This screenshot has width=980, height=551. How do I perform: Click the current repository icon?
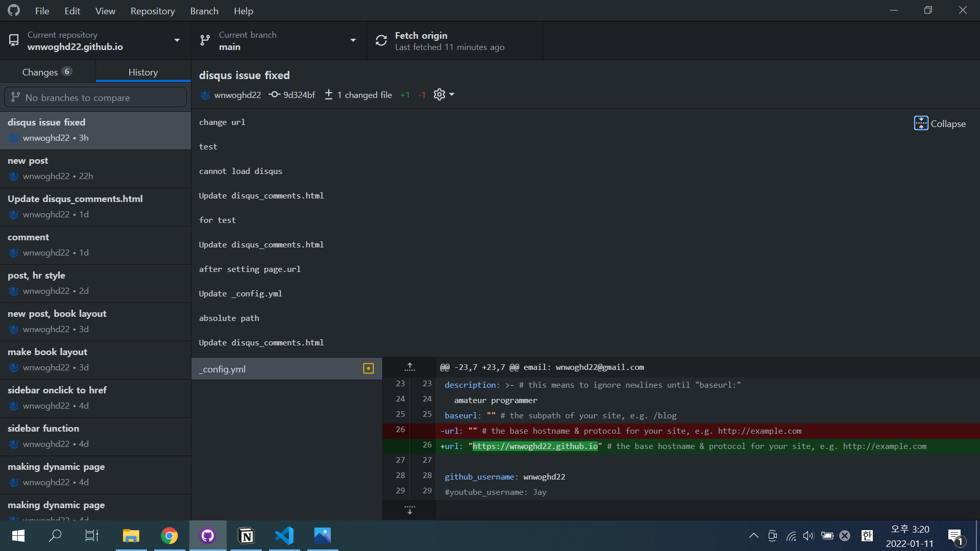(x=14, y=40)
